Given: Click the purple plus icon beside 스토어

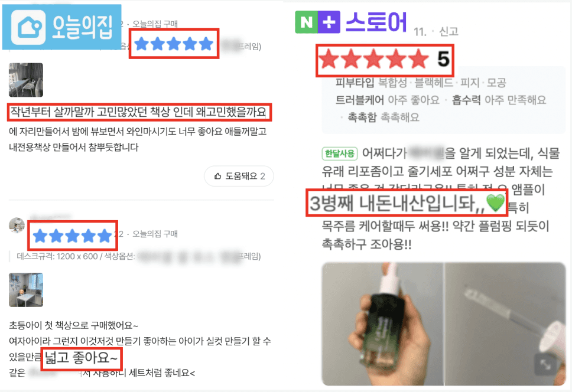Looking at the screenshot, I should point(329,22).
